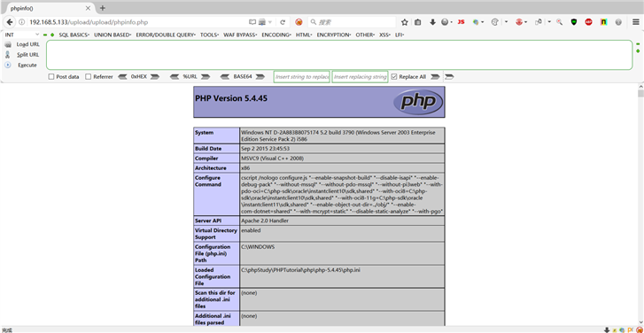Click the browser search box
This screenshot has width=644, height=333.
(x=352, y=22)
